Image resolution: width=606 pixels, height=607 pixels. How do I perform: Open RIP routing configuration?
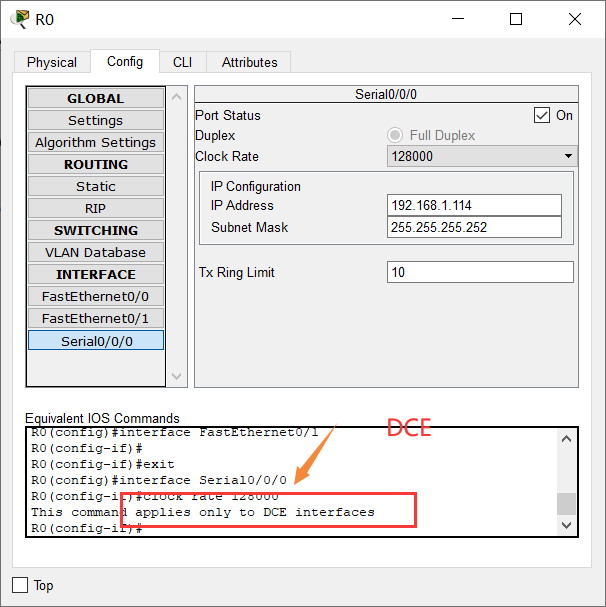[96, 208]
